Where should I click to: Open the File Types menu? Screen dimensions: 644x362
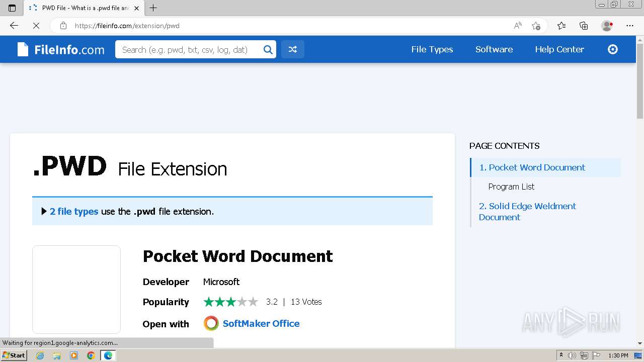point(432,49)
